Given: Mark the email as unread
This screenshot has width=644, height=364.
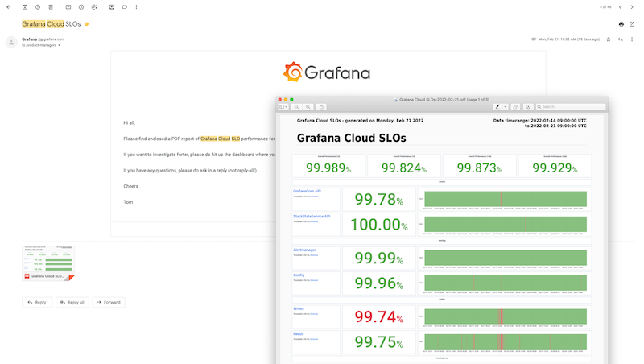Looking at the screenshot, I should point(68,6).
